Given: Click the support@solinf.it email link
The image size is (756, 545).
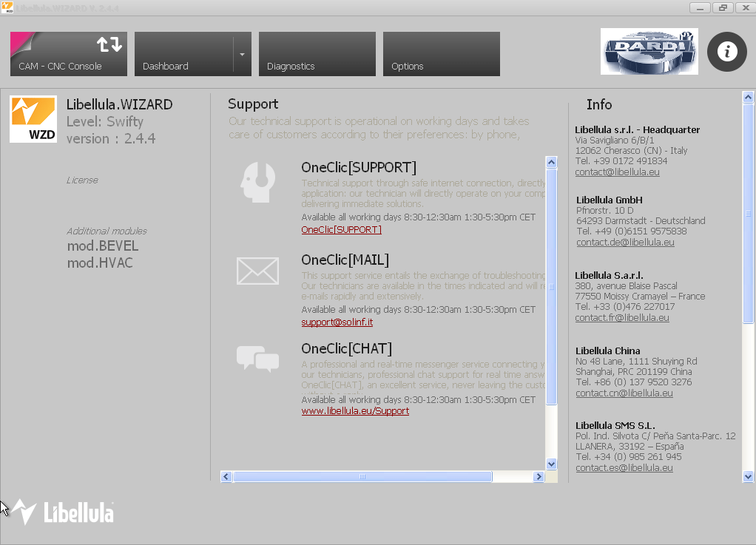Looking at the screenshot, I should tap(336, 322).
